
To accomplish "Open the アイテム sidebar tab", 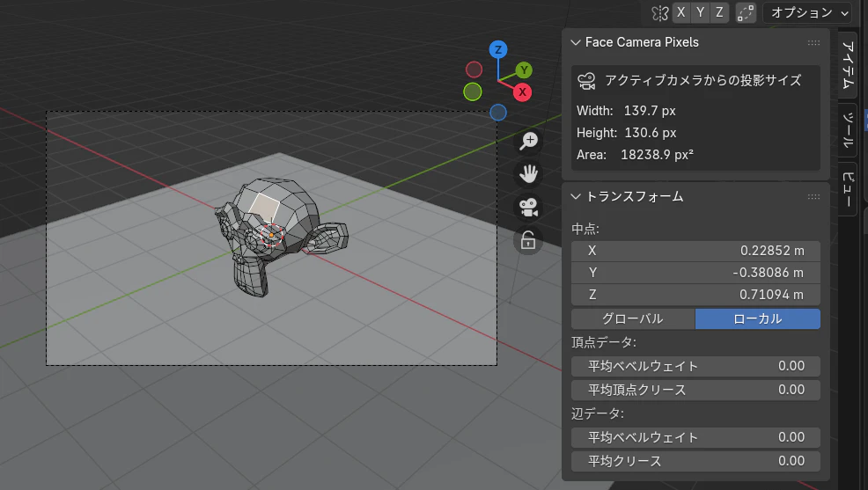I will pyautogui.click(x=848, y=65).
